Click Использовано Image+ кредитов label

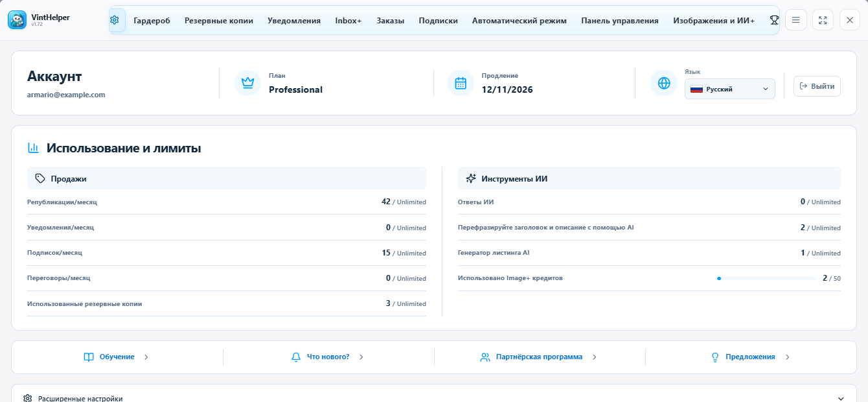(510, 278)
